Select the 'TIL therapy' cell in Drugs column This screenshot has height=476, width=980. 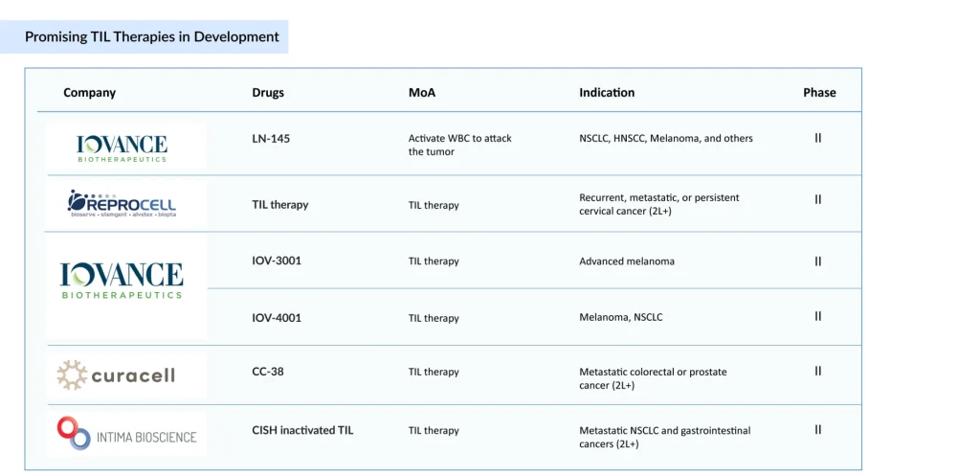(280, 205)
